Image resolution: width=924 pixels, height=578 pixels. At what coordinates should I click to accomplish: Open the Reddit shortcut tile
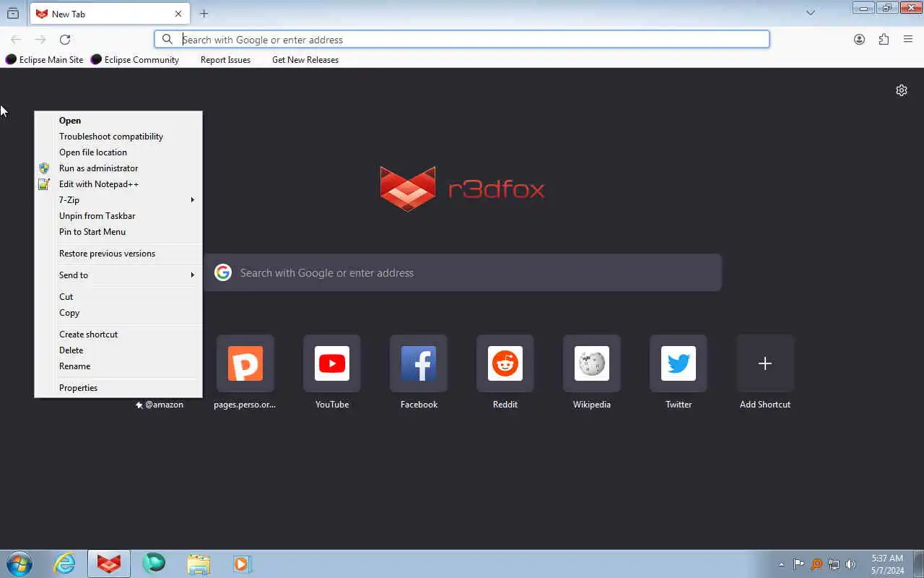(505, 363)
